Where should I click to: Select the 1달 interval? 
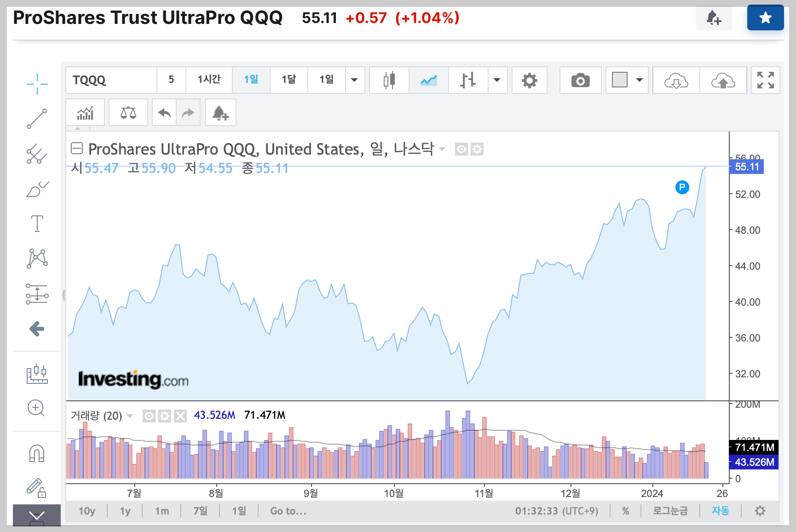(x=289, y=80)
